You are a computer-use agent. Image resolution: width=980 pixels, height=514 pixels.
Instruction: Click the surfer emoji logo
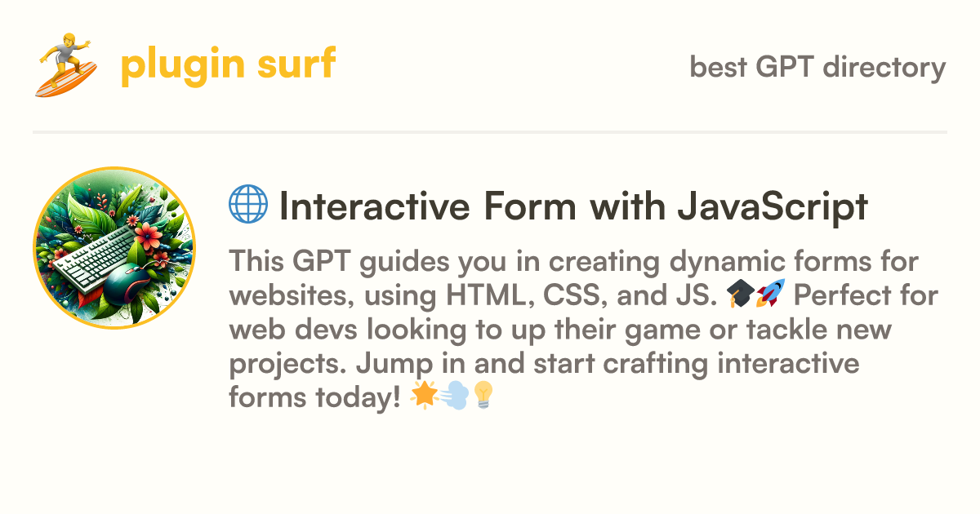66,65
